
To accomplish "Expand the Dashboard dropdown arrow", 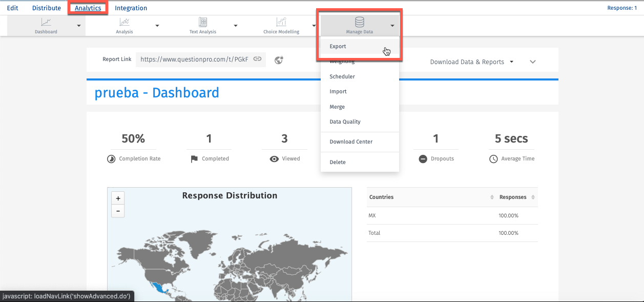I will tap(79, 26).
